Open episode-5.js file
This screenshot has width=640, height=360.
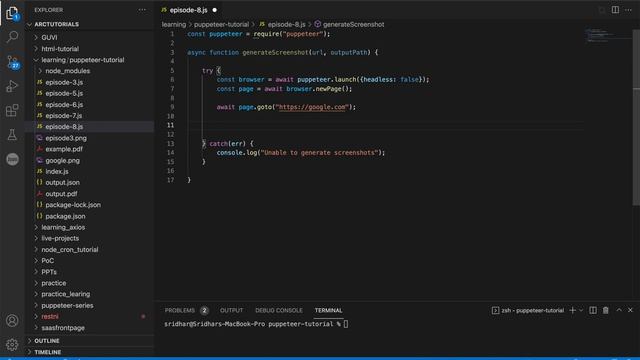point(64,93)
